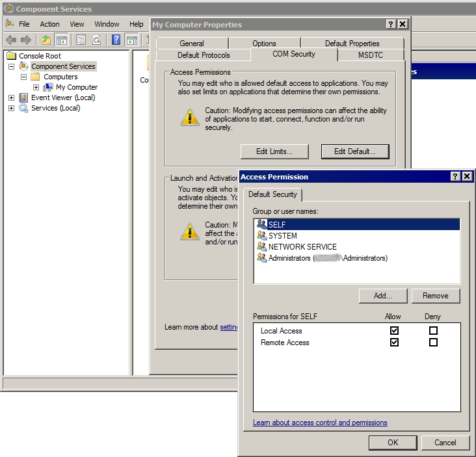Click the Back arrow in the toolbar

11,40
